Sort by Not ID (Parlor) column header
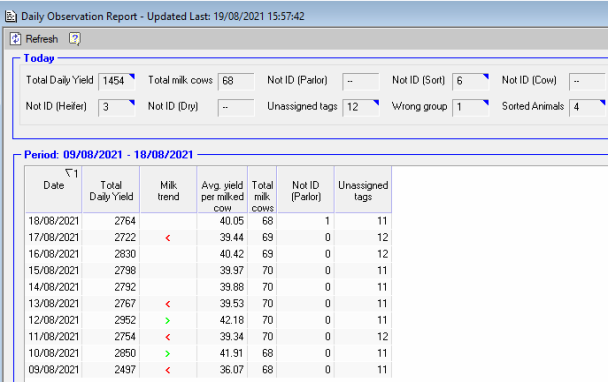Screen dimensions: 608x382 coord(306,189)
